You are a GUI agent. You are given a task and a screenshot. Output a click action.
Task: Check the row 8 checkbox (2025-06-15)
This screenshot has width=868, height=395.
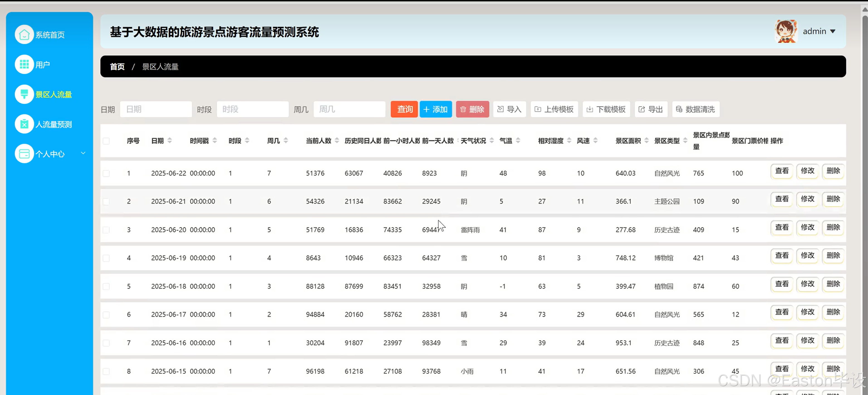pos(106,371)
